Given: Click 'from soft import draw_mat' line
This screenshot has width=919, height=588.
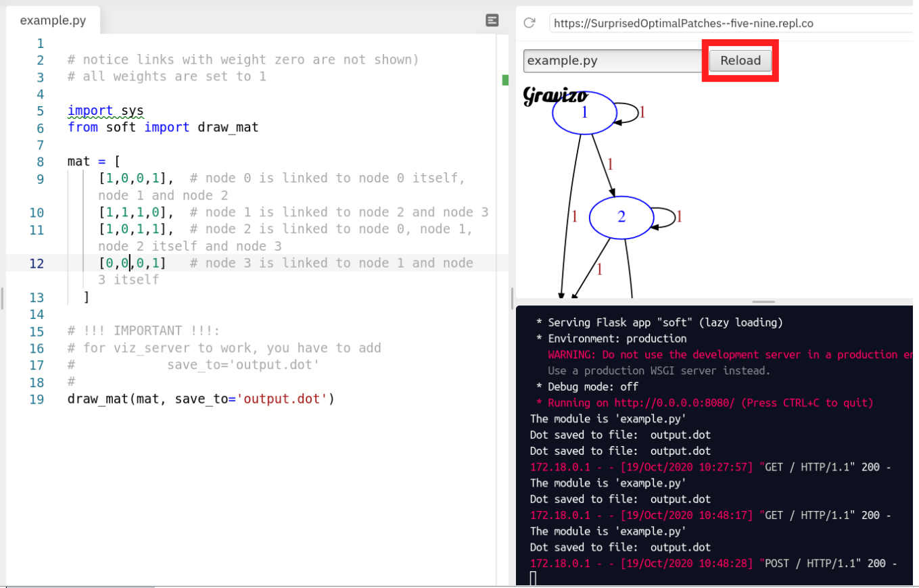Looking at the screenshot, I should click(163, 127).
